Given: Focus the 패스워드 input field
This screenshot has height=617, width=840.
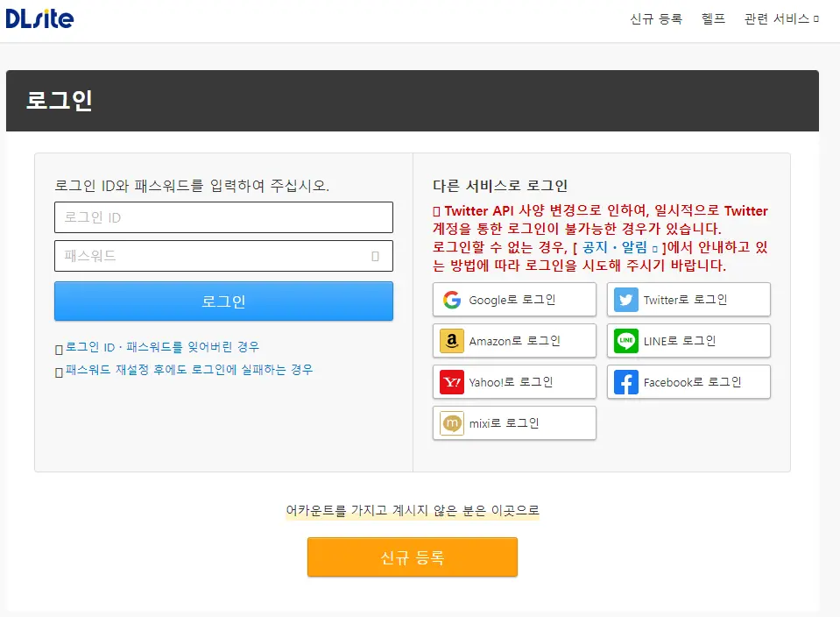Looking at the screenshot, I should click(x=223, y=256).
